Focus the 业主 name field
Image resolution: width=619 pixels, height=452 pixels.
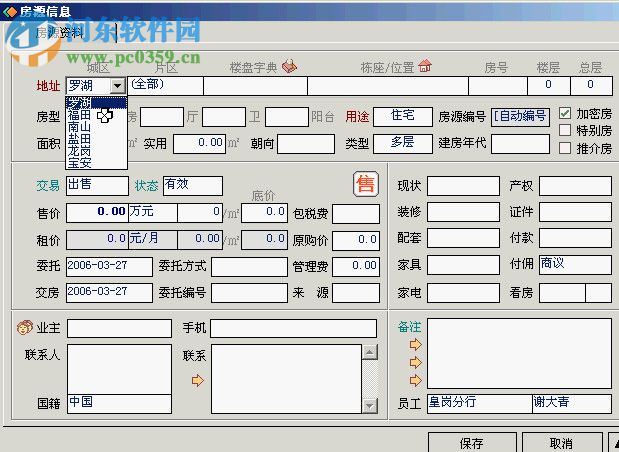point(119,328)
